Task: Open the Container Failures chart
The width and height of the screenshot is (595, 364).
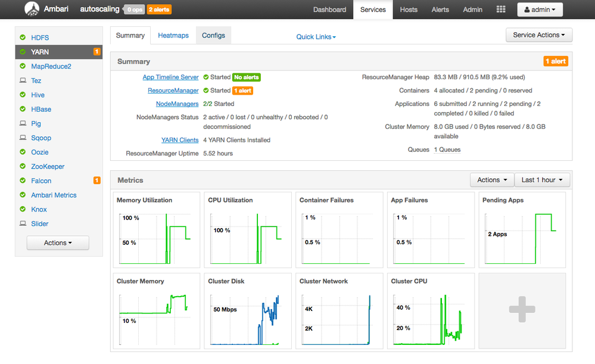Action: click(339, 230)
